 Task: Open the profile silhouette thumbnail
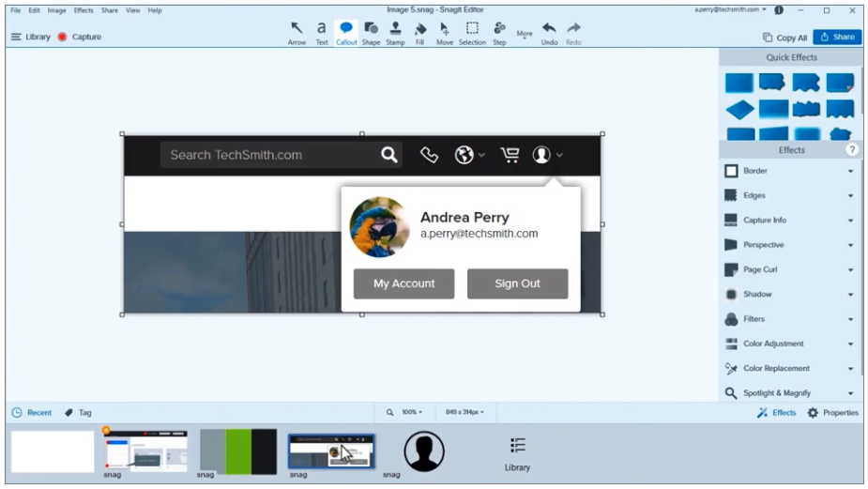pyautogui.click(x=424, y=451)
